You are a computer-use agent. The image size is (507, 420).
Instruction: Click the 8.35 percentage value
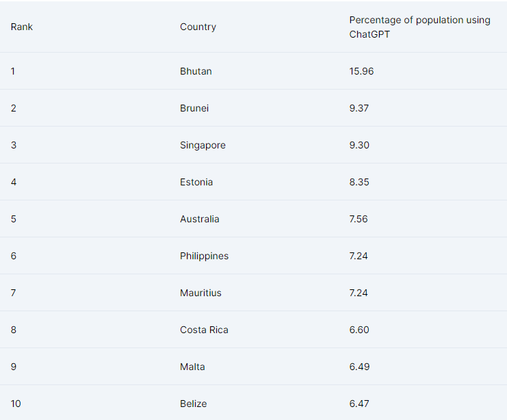click(x=359, y=182)
